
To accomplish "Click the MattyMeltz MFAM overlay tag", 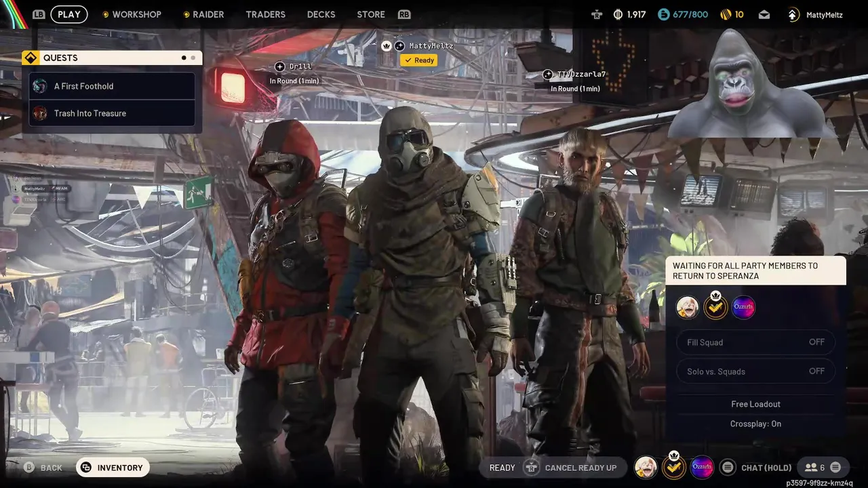I will click(46, 188).
